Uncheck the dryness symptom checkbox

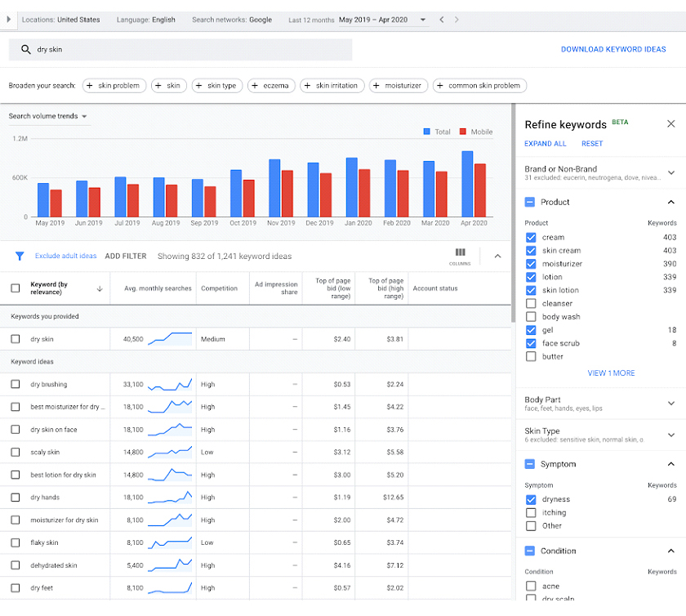[x=531, y=499]
